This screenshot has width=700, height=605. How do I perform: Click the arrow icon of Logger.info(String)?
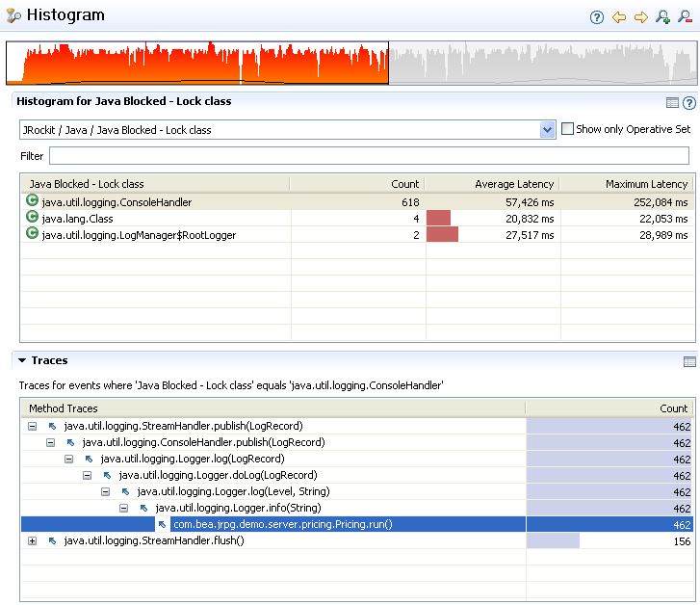point(143,508)
